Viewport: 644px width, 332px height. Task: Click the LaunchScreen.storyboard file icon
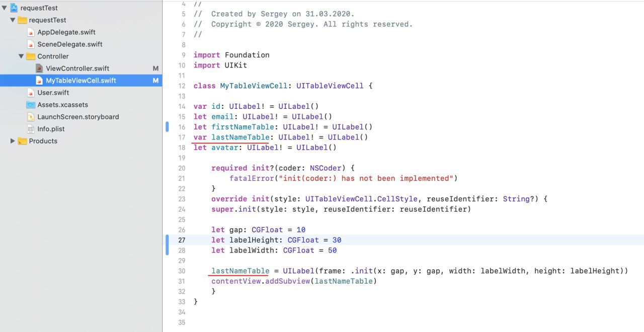tap(31, 117)
